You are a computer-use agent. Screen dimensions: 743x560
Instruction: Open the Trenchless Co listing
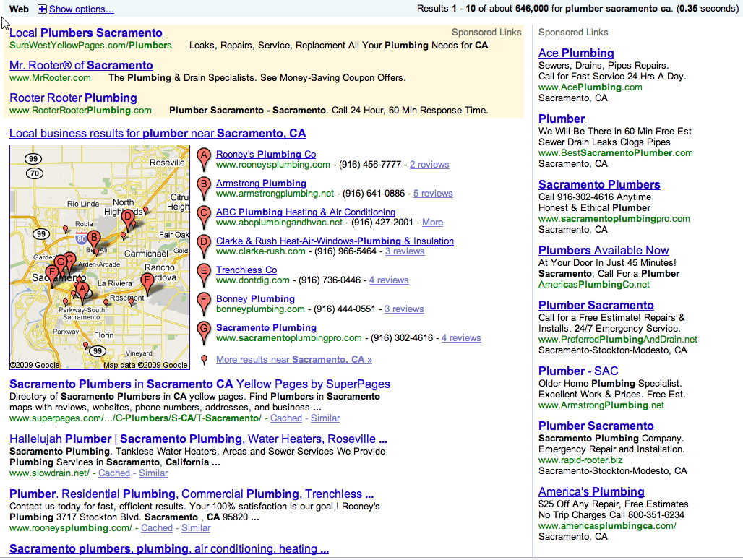pos(246,270)
